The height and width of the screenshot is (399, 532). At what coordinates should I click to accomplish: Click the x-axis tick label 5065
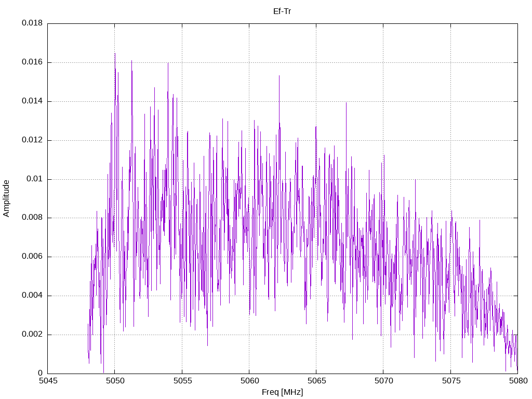point(316,381)
